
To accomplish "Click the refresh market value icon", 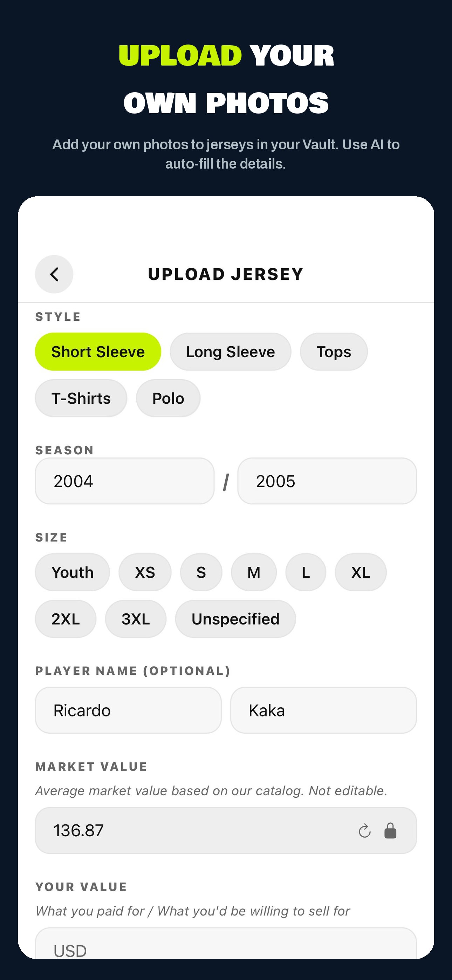I will (x=364, y=831).
